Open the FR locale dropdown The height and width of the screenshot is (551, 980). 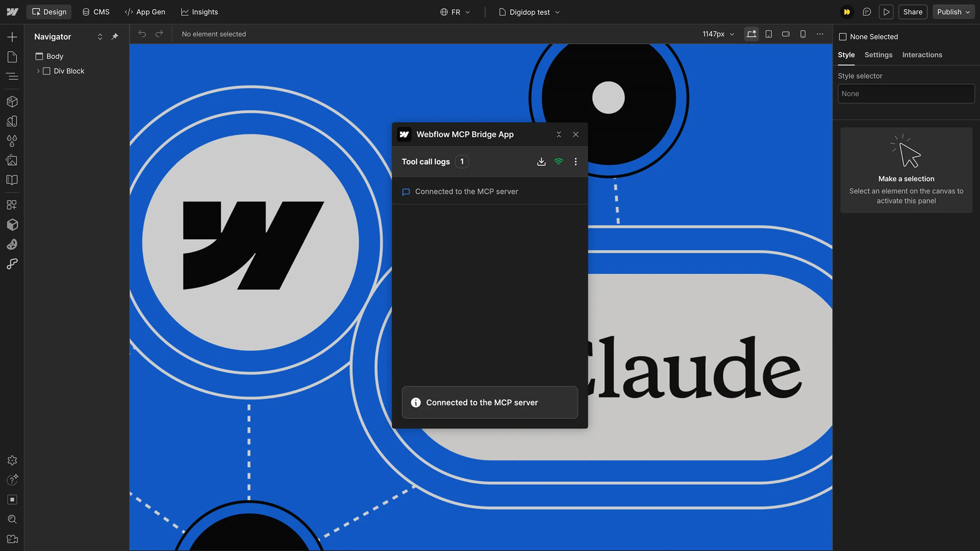pyautogui.click(x=455, y=12)
